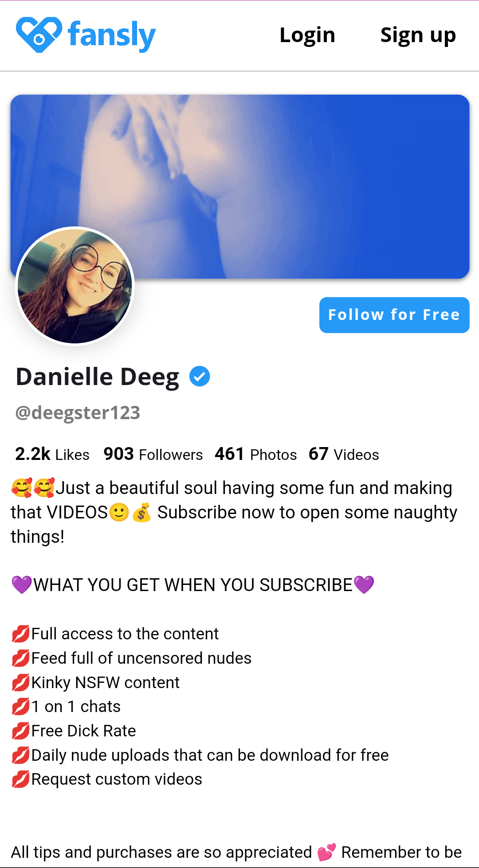Open the Login page

click(307, 35)
